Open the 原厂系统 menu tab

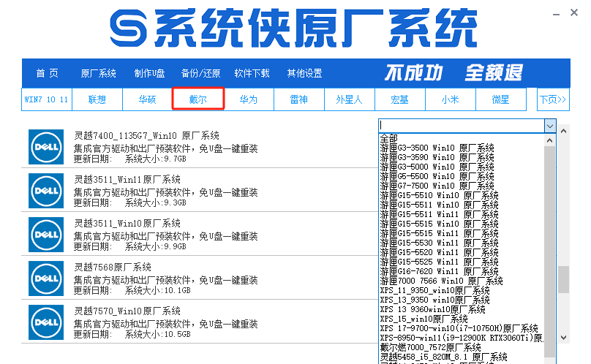pyautogui.click(x=98, y=73)
